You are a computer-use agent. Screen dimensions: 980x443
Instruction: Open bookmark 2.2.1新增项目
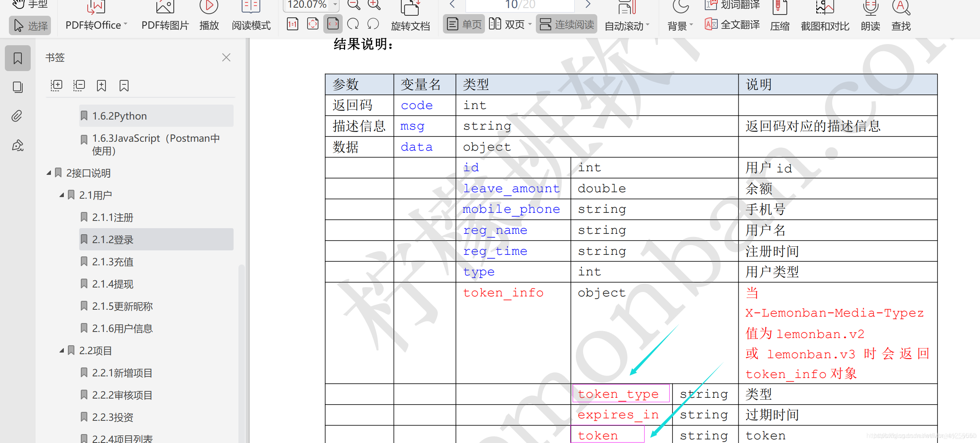[156, 373]
